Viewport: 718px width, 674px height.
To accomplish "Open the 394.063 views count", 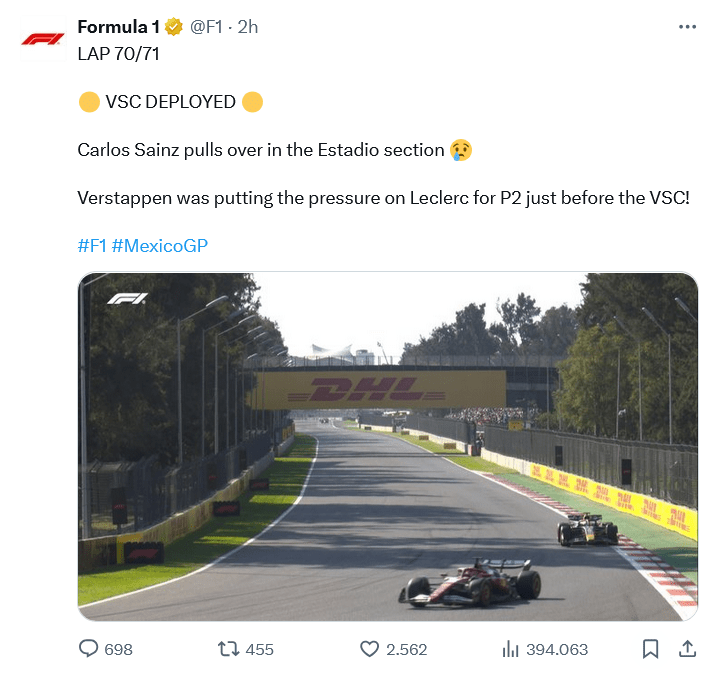I will [557, 649].
